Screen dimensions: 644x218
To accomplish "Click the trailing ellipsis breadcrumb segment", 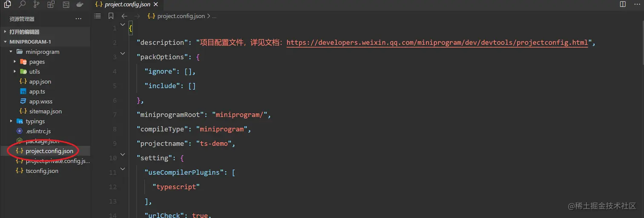I will (x=214, y=16).
